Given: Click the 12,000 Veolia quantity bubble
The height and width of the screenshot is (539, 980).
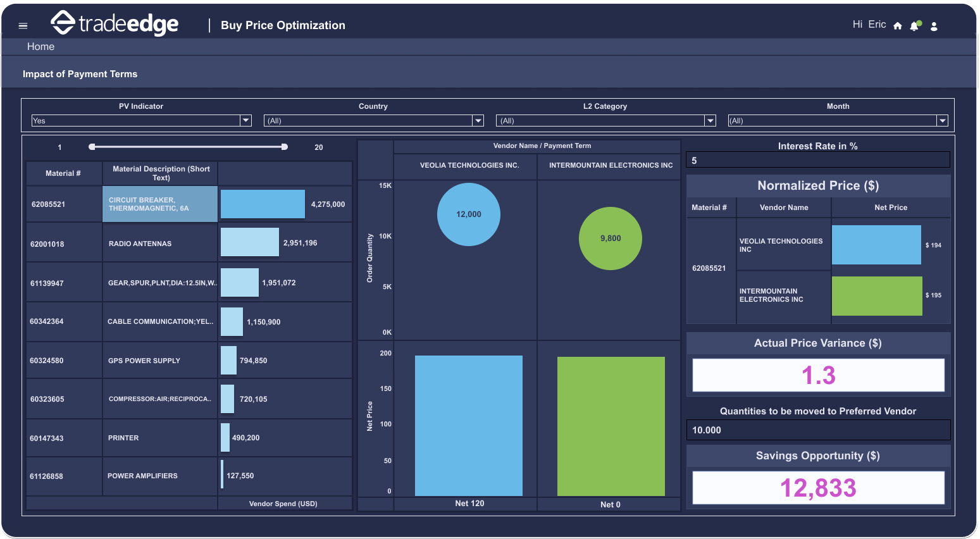Looking at the screenshot, I should tap(469, 214).
